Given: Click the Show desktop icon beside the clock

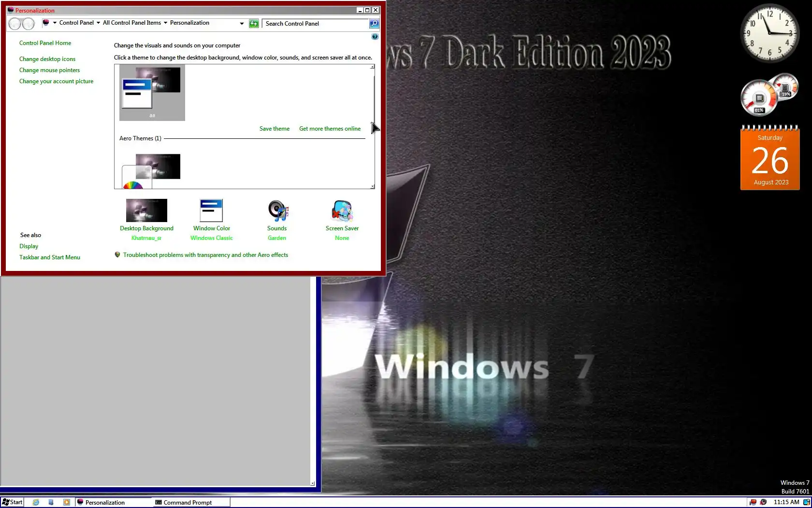Looking at the screenshot, I should 807,502.
